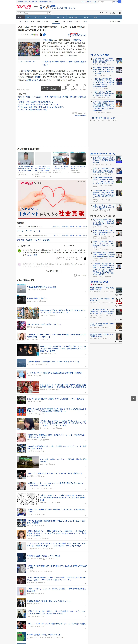Open the デ vs. 巨 game result link
The width and height of the screenshot is (138, 644).
pos(20,231)
